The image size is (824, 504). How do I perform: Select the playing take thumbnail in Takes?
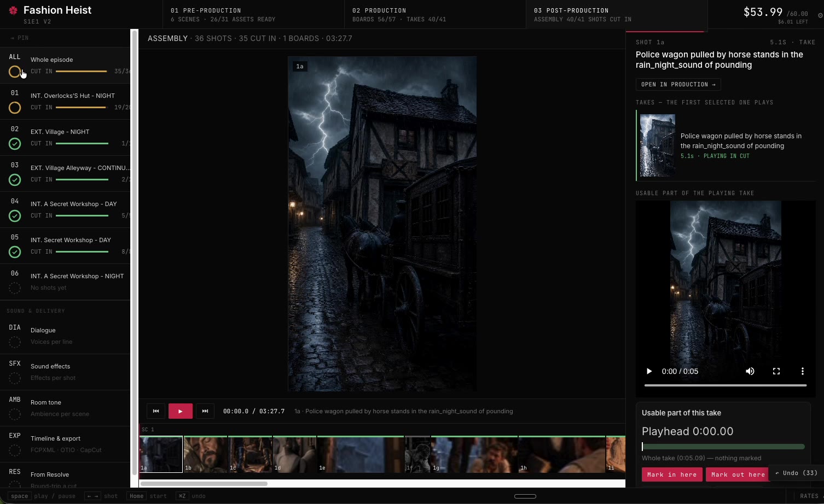(x=658, y=145)
